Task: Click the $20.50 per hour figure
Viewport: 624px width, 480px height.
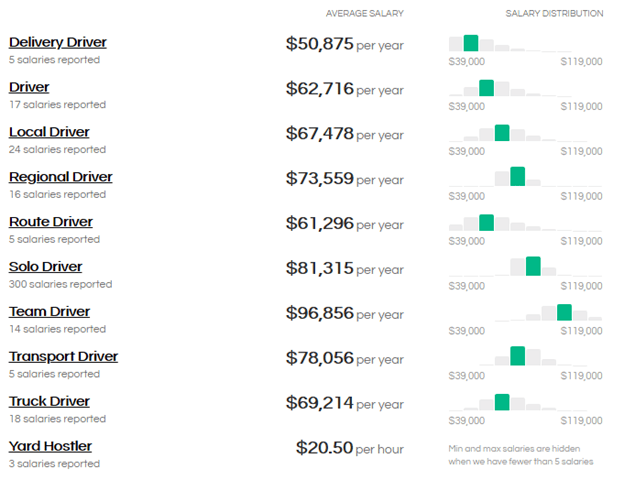Action: click(349, 448)
